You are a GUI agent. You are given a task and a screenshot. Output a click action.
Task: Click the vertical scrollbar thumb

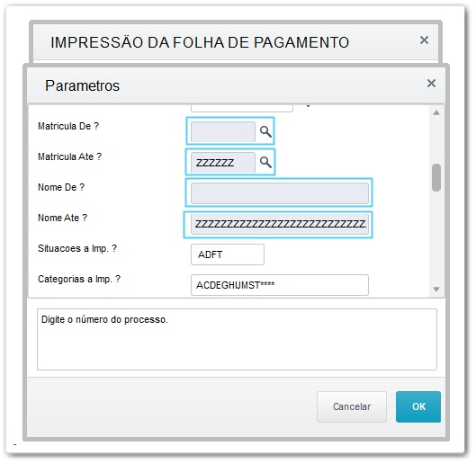[436, 177]
